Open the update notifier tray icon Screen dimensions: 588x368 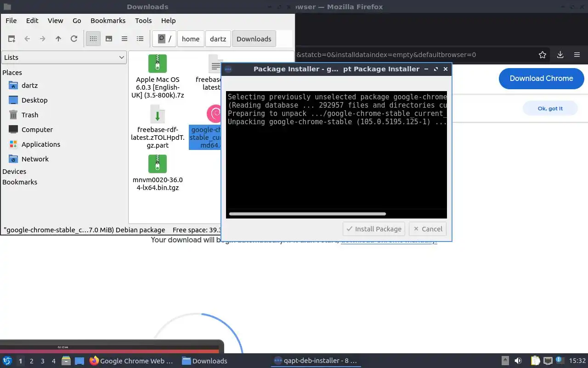point(560,361)
